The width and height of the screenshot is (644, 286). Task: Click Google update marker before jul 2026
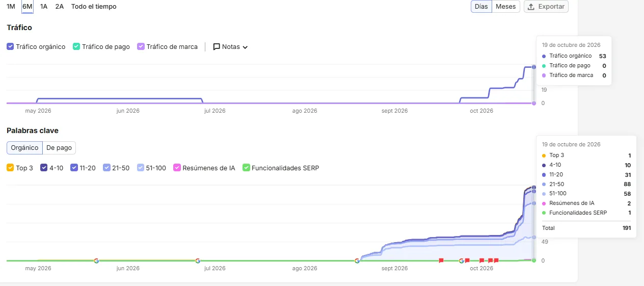198,261
